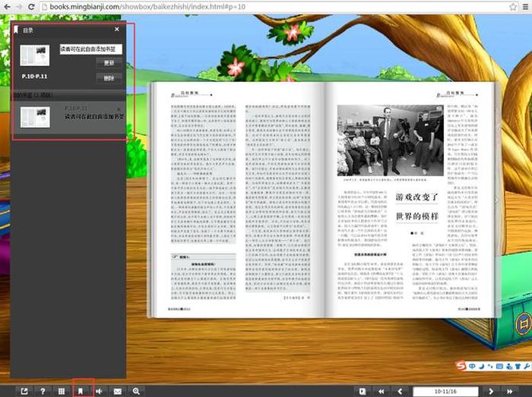The image size is (532, 397).
Task: Jump to the last page
Action: point(508,391)
